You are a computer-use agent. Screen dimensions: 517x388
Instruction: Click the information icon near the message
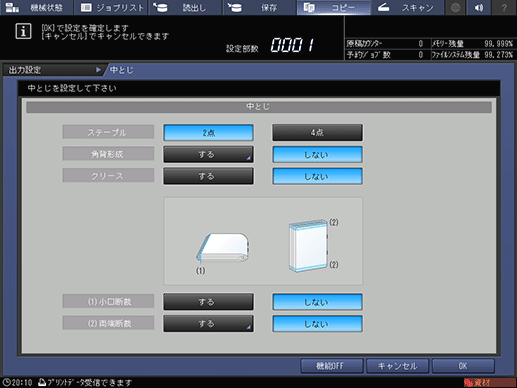[23, 31]
